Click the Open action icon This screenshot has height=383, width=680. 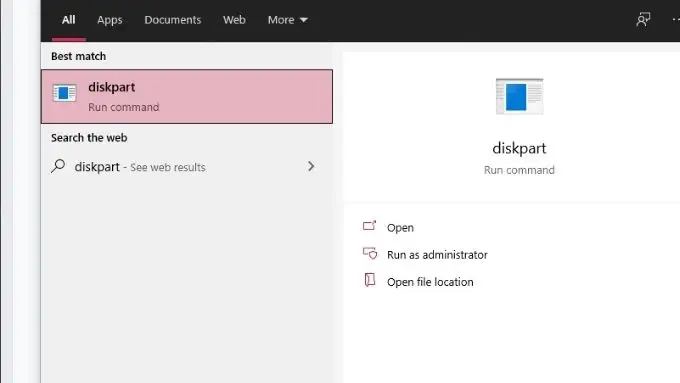click(x=369, y=226)
